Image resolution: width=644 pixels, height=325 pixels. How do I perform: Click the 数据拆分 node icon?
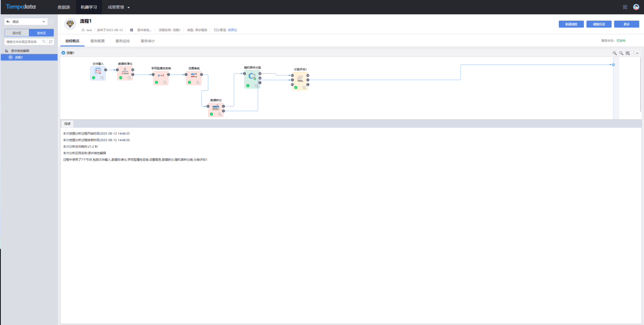tap(216, 107)
